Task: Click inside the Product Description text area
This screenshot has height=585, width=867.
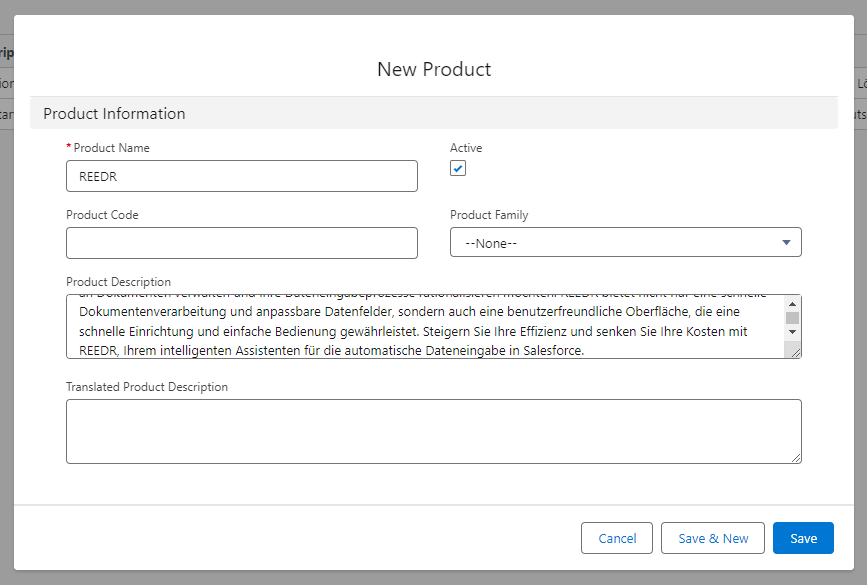Action: [420, 326]
